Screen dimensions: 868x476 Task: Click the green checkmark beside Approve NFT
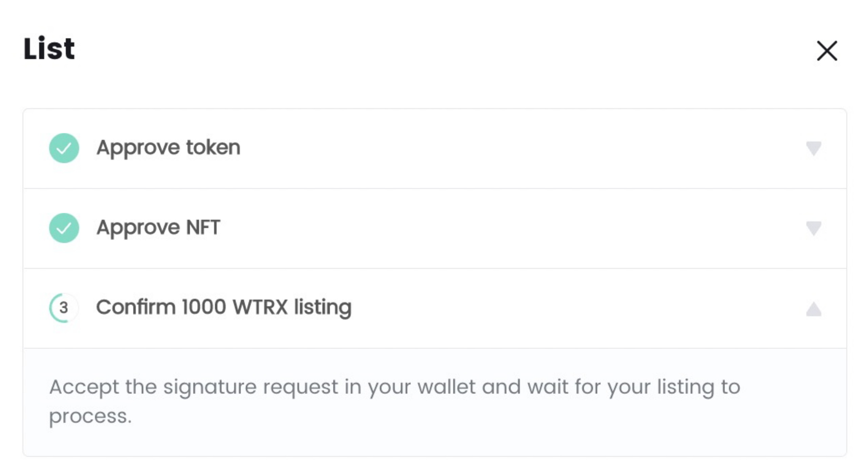click(x=64, y=228)
